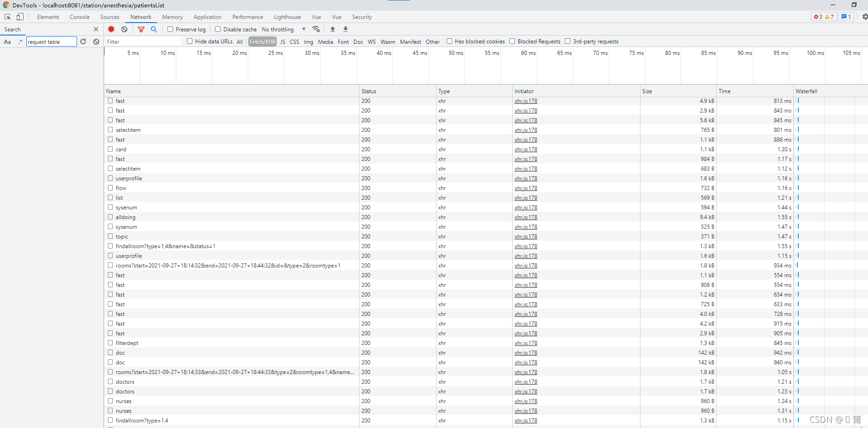The height and width of the screenshot is (428, 868).
Task: Switch to the Console tab
Action: 79,17
